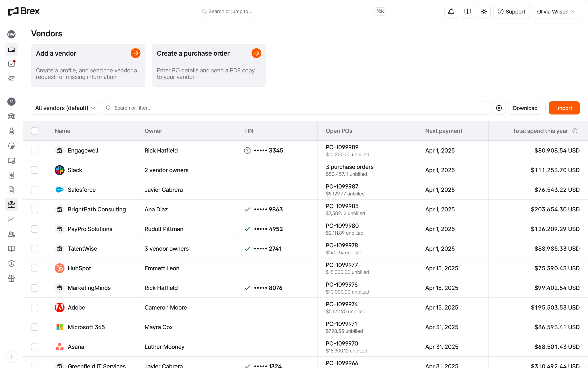
Task: Click the Next payment column header
Action: 444,131
